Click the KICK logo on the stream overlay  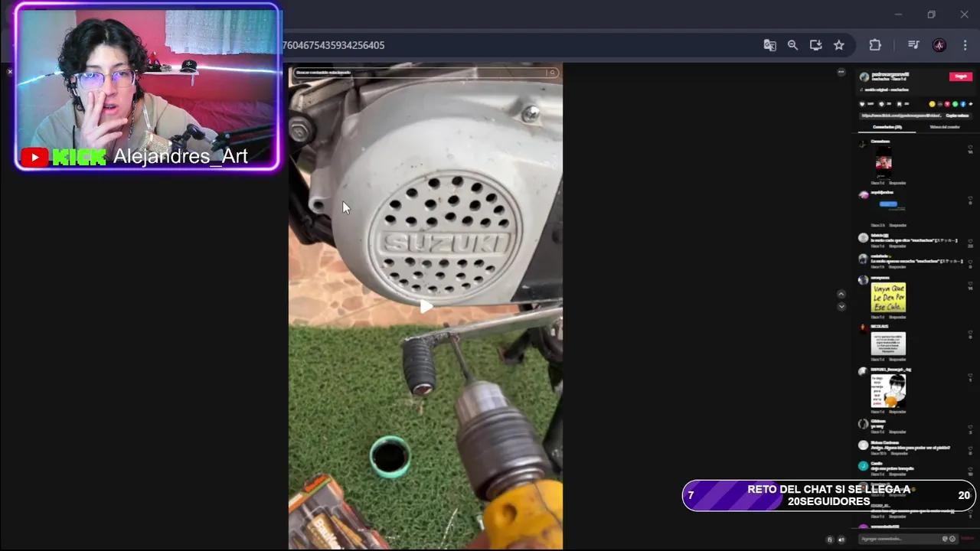(80, 158)
